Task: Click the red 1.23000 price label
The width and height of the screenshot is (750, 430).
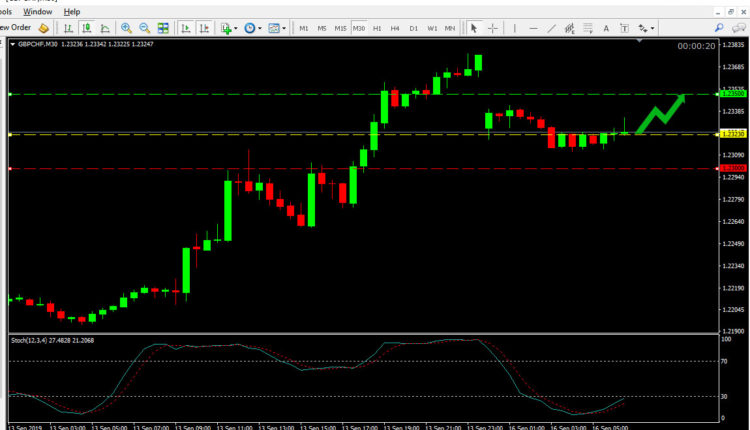Action: click(x=732, y=168)
